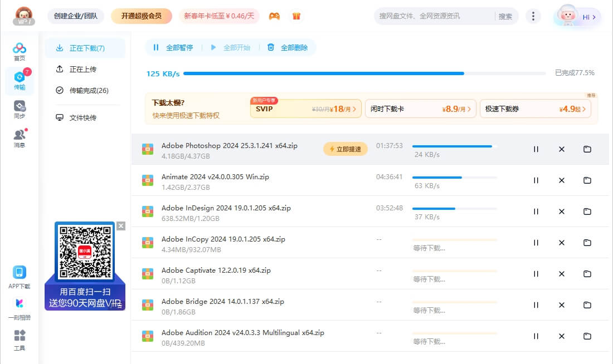
Task: Open folder for Adobe InCopy 2024 download
Action: point(587,243)
